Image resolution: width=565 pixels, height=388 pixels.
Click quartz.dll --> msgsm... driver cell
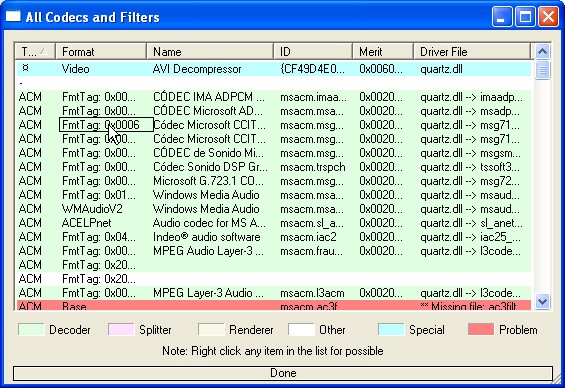click(x=470, y=153)
